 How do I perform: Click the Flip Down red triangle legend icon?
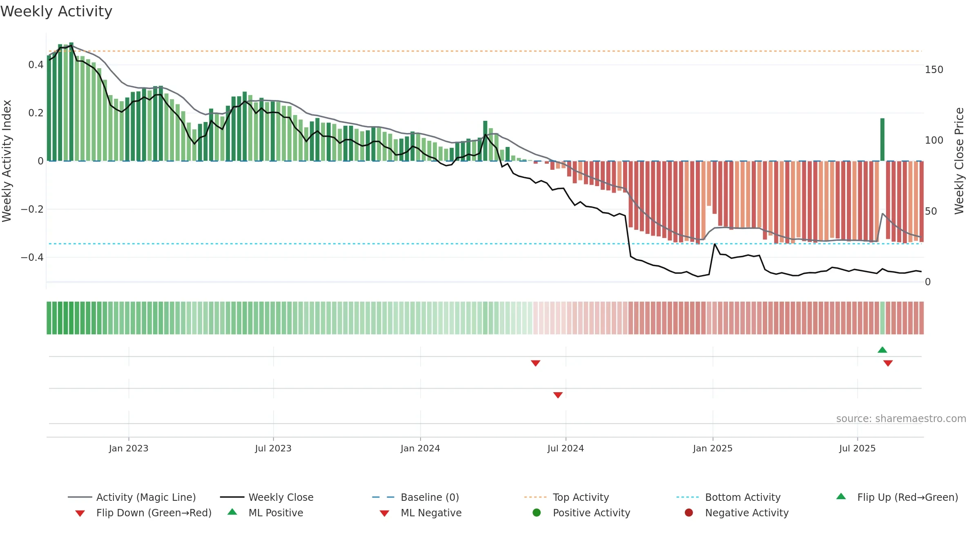80,513
